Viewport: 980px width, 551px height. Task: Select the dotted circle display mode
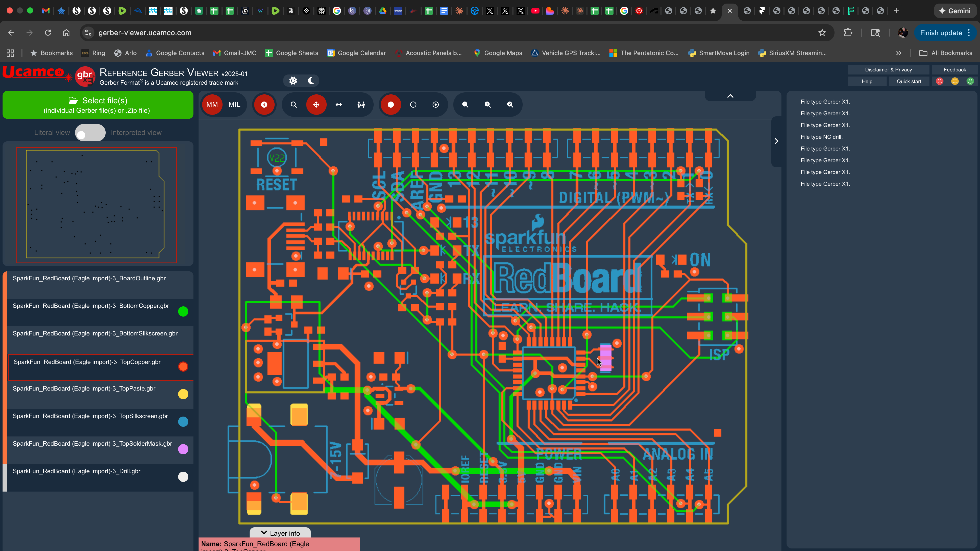tap(436, 105)
